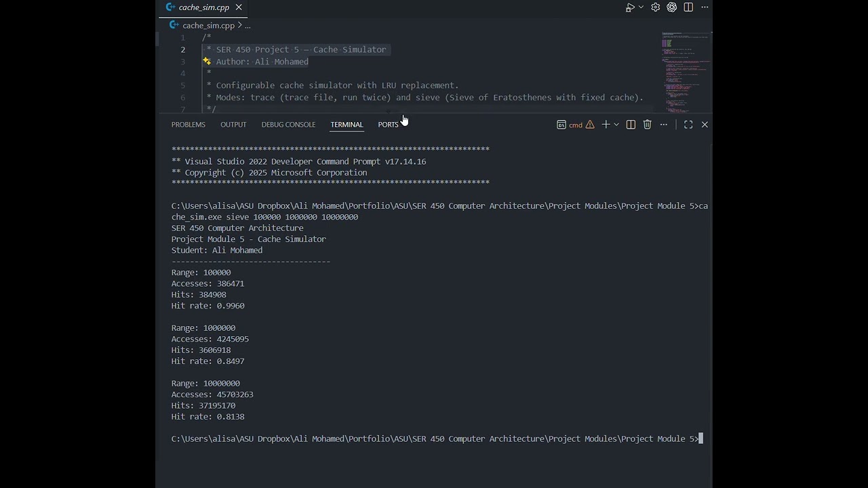The image size is (868, 488).
Task: Click the 'Hits: 3606918' output line
Action: tap(201, 350)
